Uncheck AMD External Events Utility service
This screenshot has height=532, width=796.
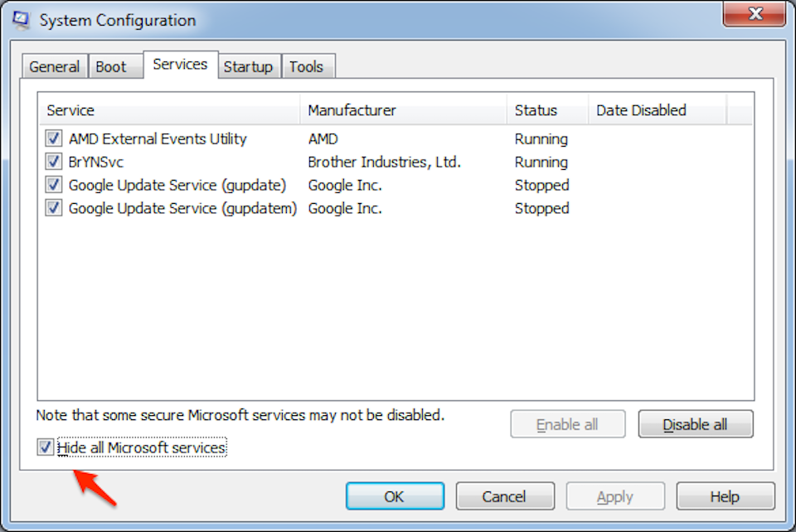click(54, 139)
